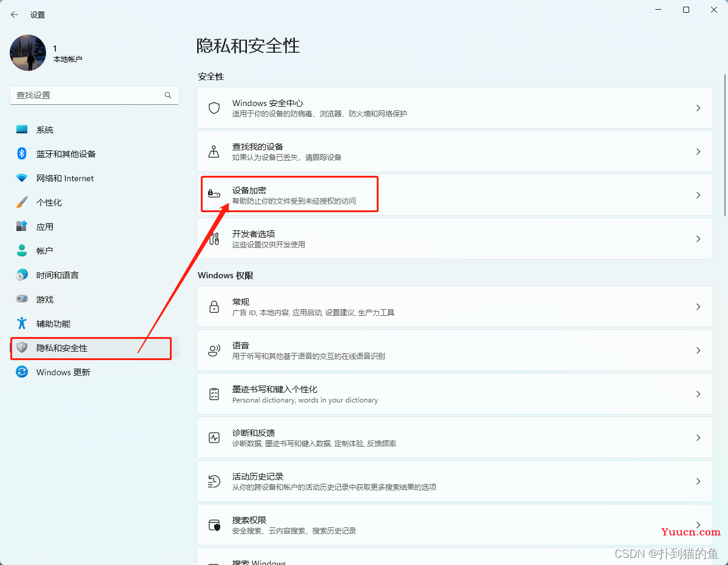
Task: Open the 设备加密 entry title
Action: tap(249, 190)
